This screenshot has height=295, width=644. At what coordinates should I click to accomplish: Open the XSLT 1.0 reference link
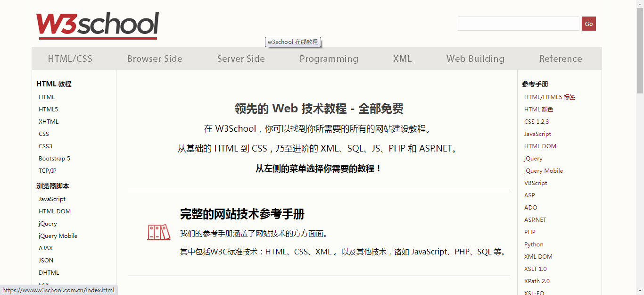click(x=536, y=269)
